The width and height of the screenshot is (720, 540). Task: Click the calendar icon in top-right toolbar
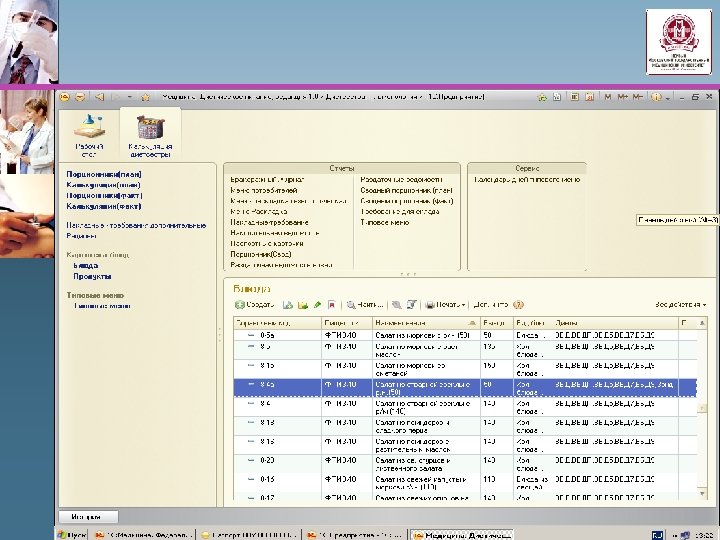[590, 97]
